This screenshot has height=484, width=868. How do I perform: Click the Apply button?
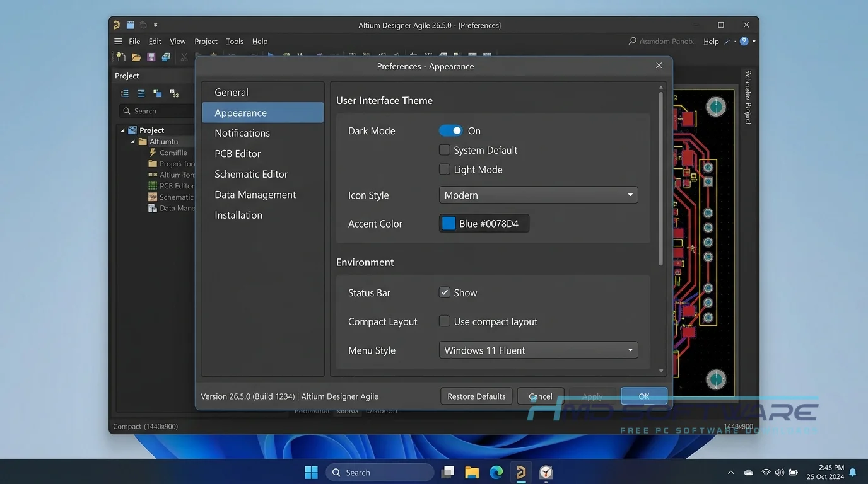pos(592,396)
